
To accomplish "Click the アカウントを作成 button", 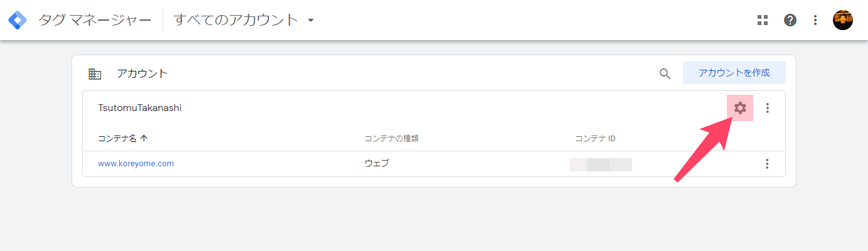I will pos(734,73).
